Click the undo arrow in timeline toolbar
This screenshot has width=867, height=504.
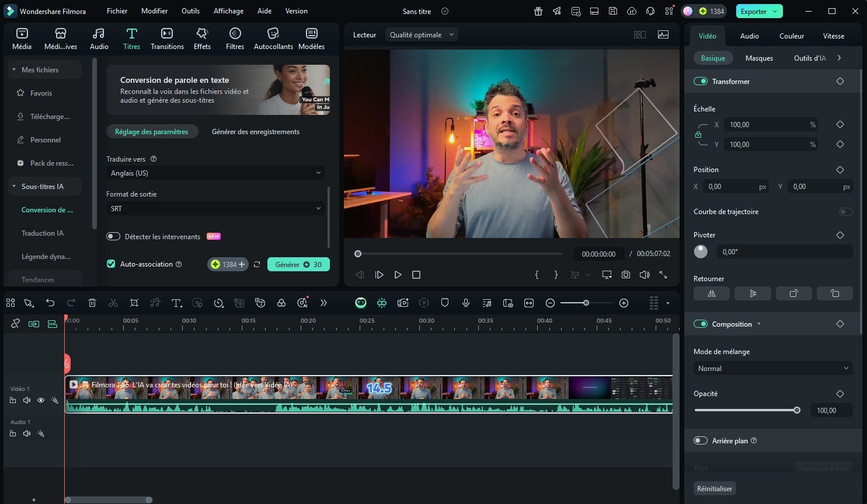point(50,303)
